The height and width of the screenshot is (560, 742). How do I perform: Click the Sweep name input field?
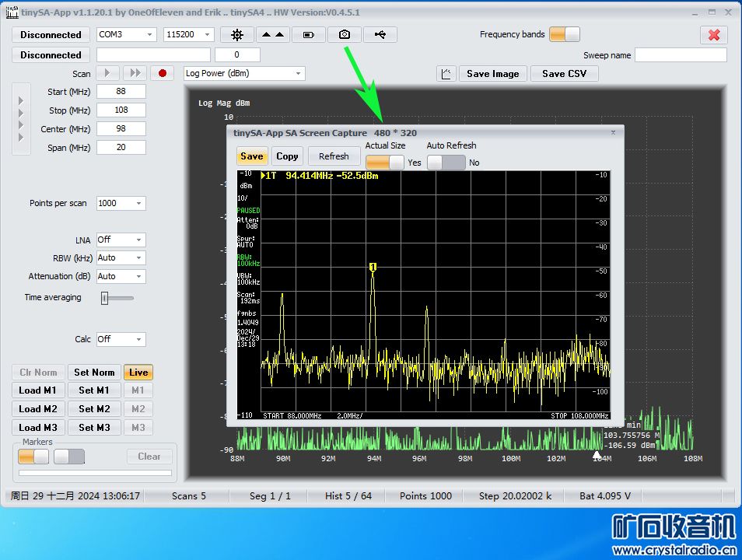pos(681,55)
